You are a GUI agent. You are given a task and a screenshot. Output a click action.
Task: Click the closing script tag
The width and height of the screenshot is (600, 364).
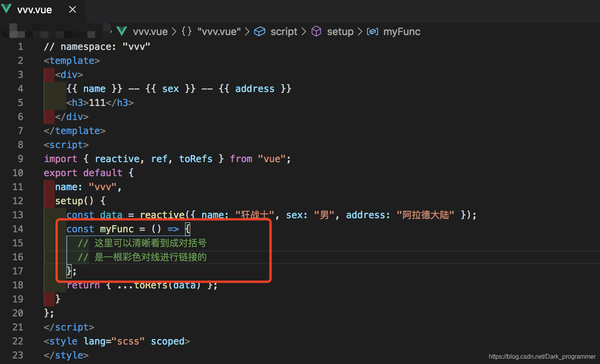click(69, 327)
